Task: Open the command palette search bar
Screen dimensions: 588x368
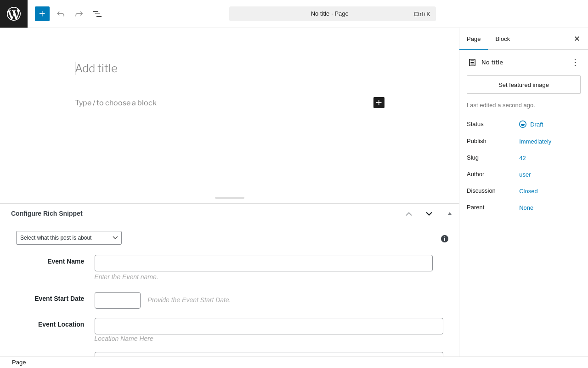Action: pyautogui.click(x=333, y=14)
